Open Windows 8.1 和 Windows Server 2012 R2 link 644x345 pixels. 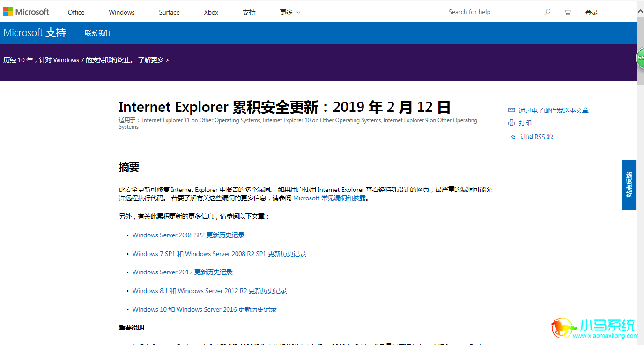(209, 291)
